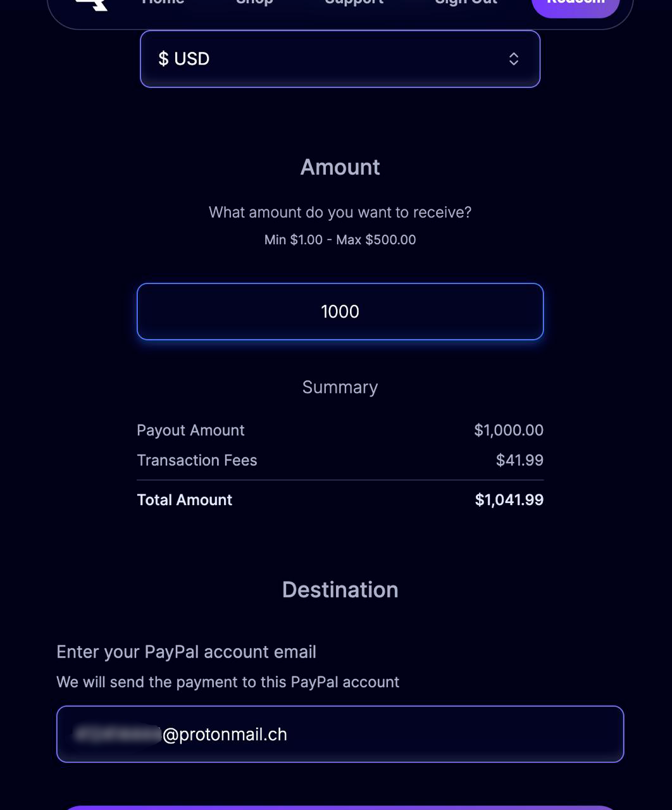Click the currency selector up-down chevron
This screenshot has height=810, width=672.
click(514, 59)
